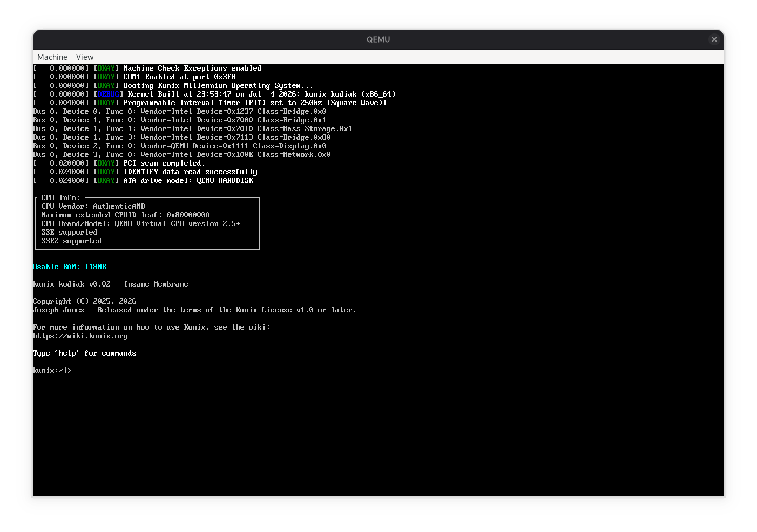Click 'kunix-kodiak v0.02 - Insane Membrane' line
The height and width of the screenshot is (532, 757).
pyautogui.click(x=111, y=284)
